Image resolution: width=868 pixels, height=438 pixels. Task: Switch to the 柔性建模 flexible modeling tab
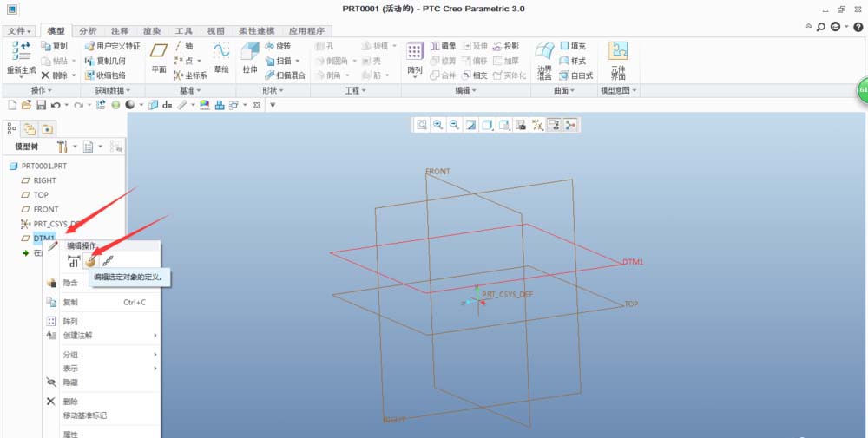click(257, 31)
